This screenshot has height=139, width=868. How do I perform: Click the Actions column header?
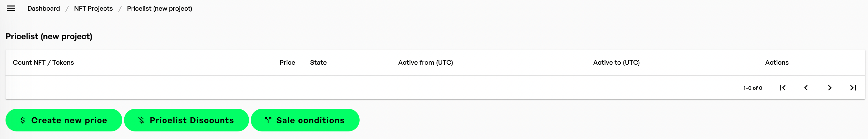point(777,63)
